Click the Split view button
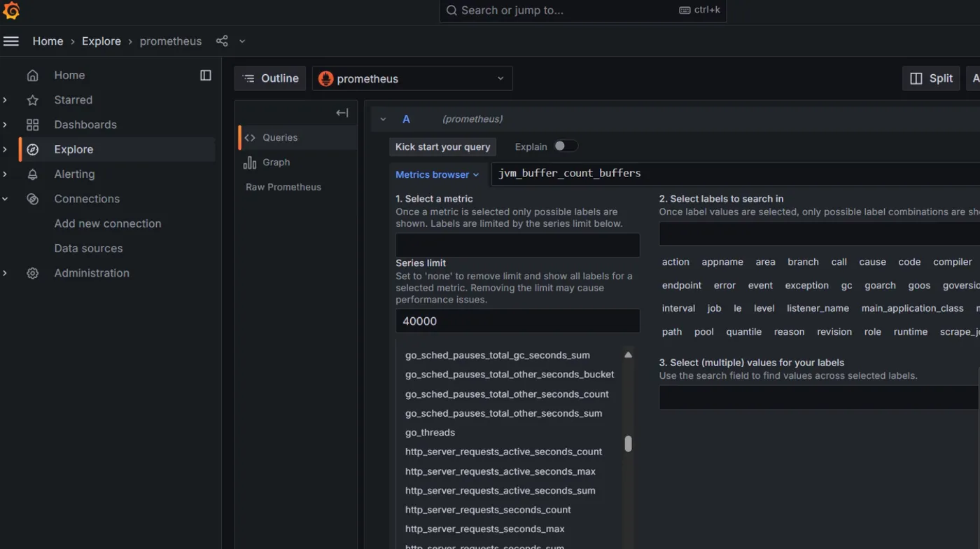This screenshot has width=980, height=549. 931,78
